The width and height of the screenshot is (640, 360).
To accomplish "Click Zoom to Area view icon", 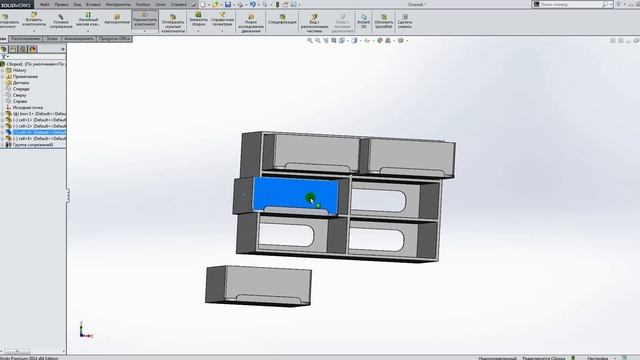I will click(318, 40).
